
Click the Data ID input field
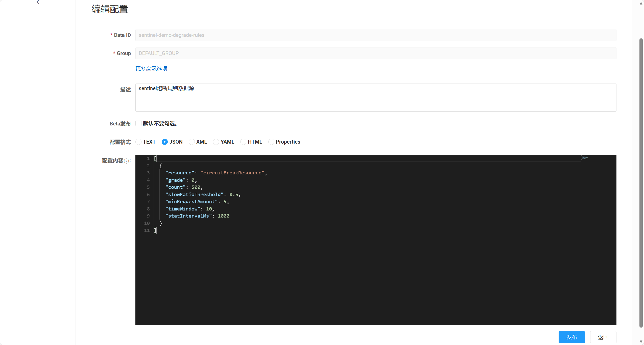(x=375, y=35)
